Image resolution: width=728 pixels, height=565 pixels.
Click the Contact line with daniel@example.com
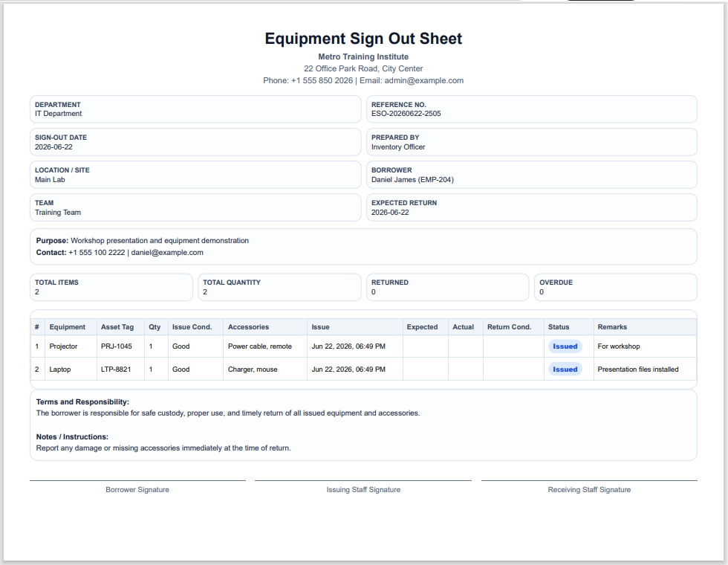pos(120,253)
